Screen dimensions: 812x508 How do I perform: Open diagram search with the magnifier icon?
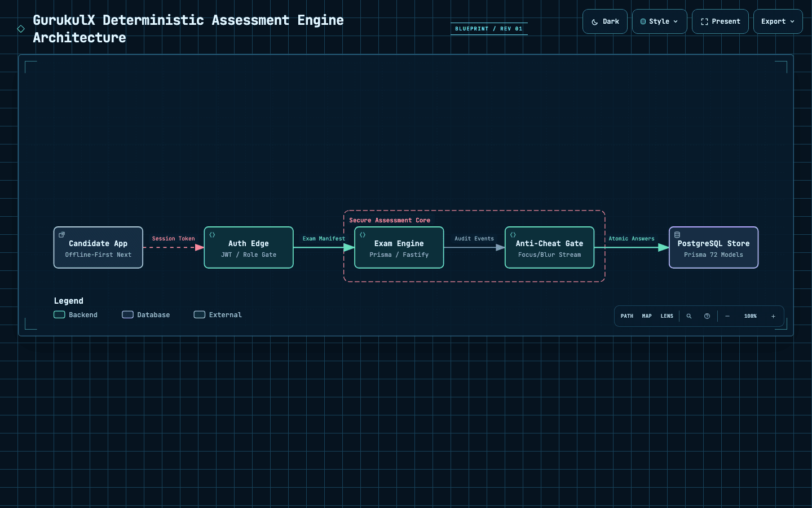(x=689, y=316)
